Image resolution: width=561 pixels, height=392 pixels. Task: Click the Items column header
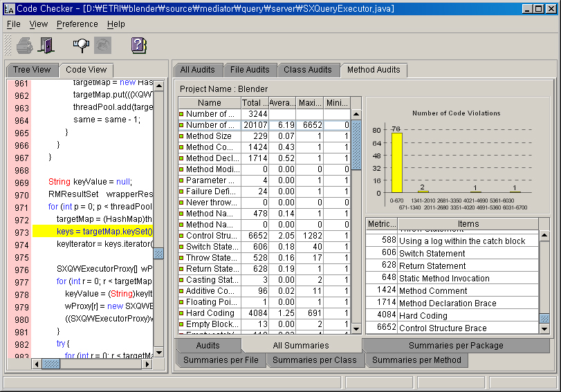click(468, 224)
